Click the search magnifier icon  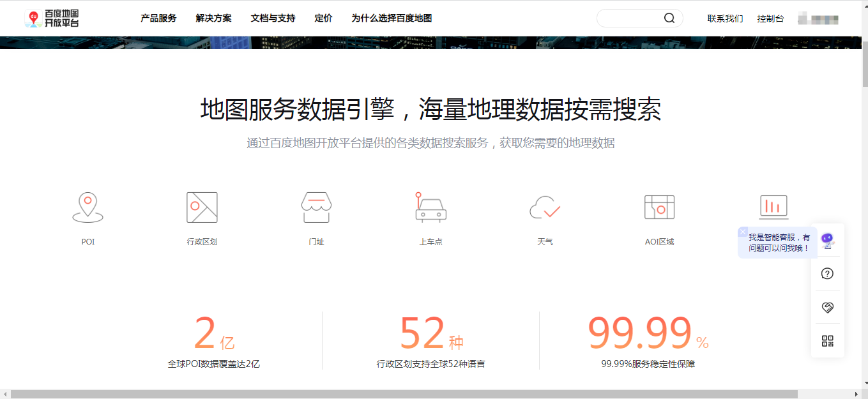669,18
